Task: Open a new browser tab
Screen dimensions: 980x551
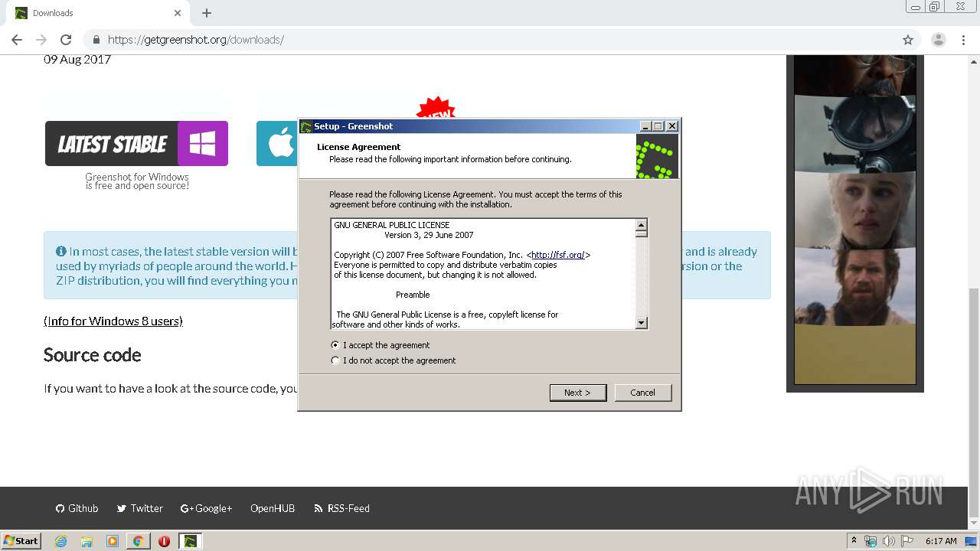Action: 207,13
